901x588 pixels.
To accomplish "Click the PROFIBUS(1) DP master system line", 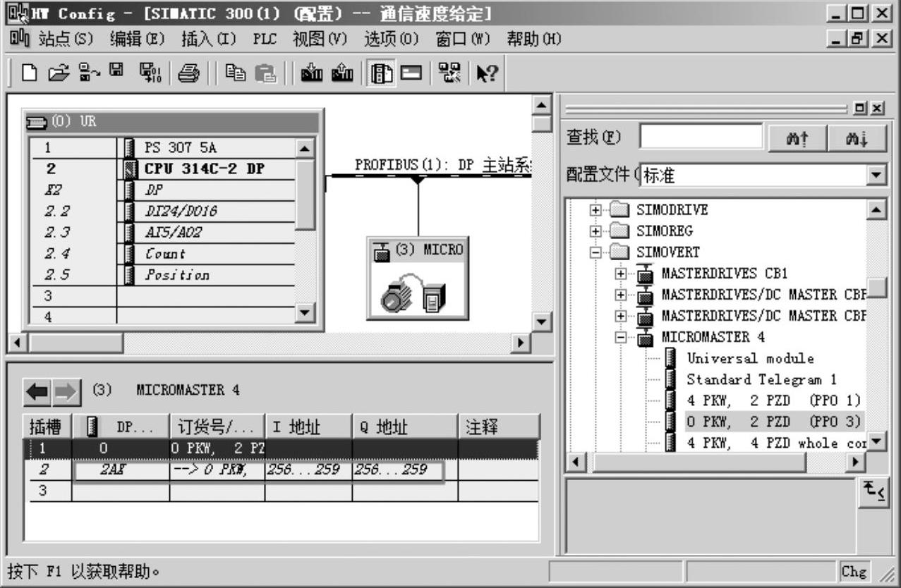I will (430, 176).
